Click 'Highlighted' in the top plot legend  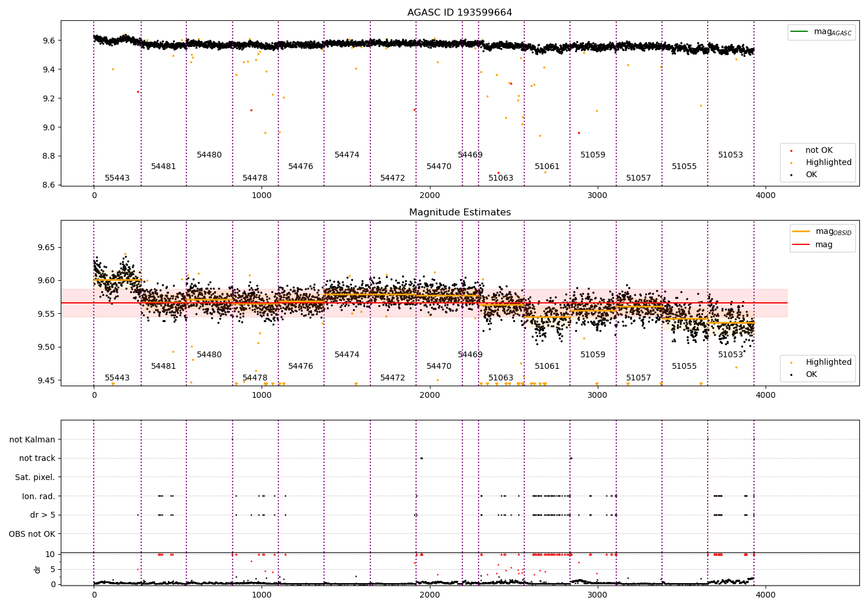click(x=828, y=163)
